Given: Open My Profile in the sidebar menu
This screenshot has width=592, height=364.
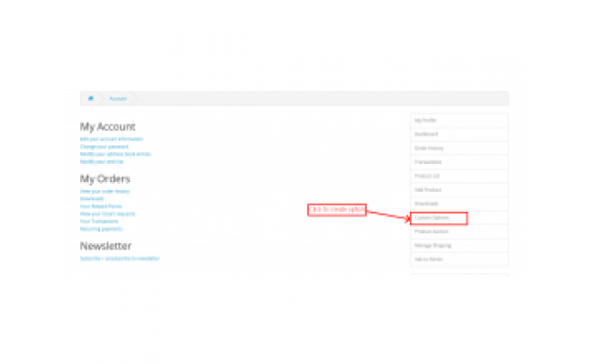Looking at the screenshot, I should click(459, 120).
